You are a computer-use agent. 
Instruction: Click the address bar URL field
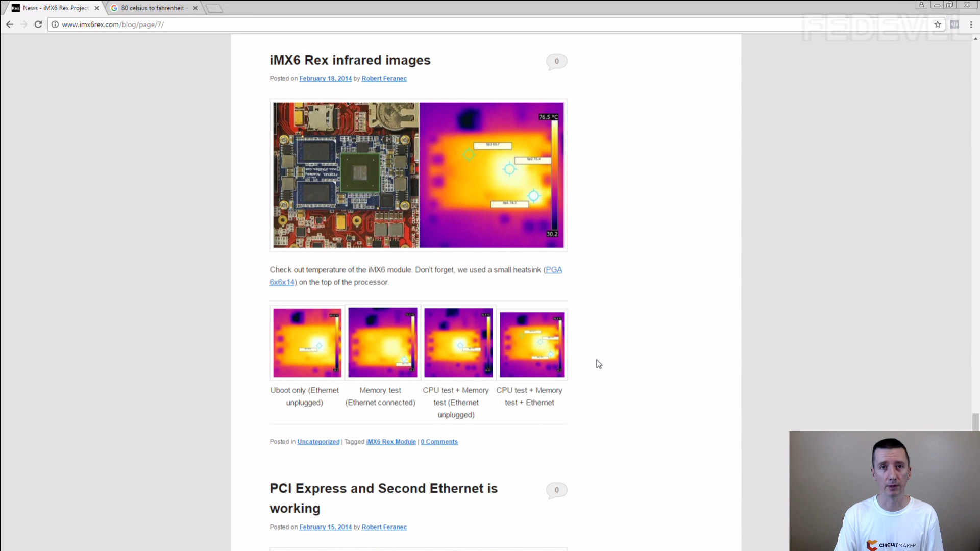click(357, 24)
